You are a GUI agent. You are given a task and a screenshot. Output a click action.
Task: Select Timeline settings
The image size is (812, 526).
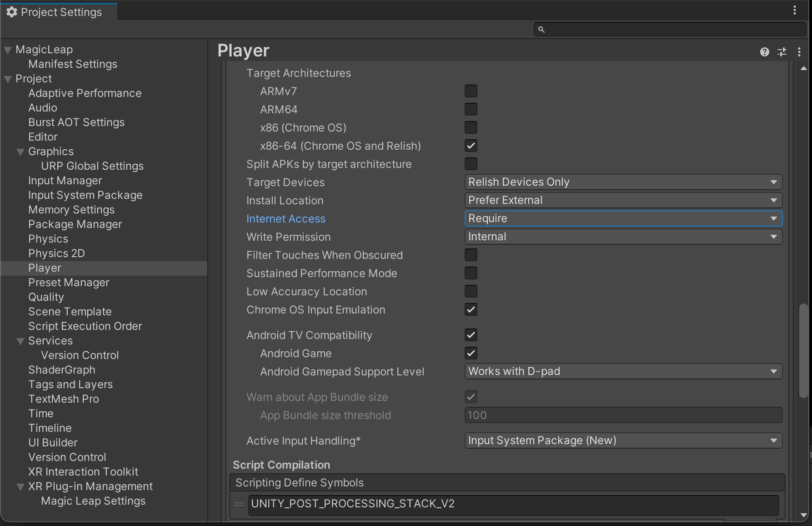click(50, 428)
